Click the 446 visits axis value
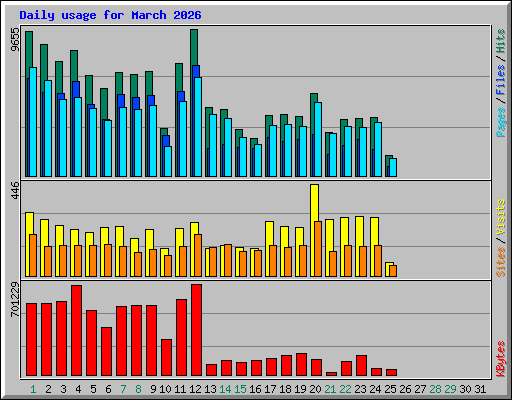 tap(15, 191)
